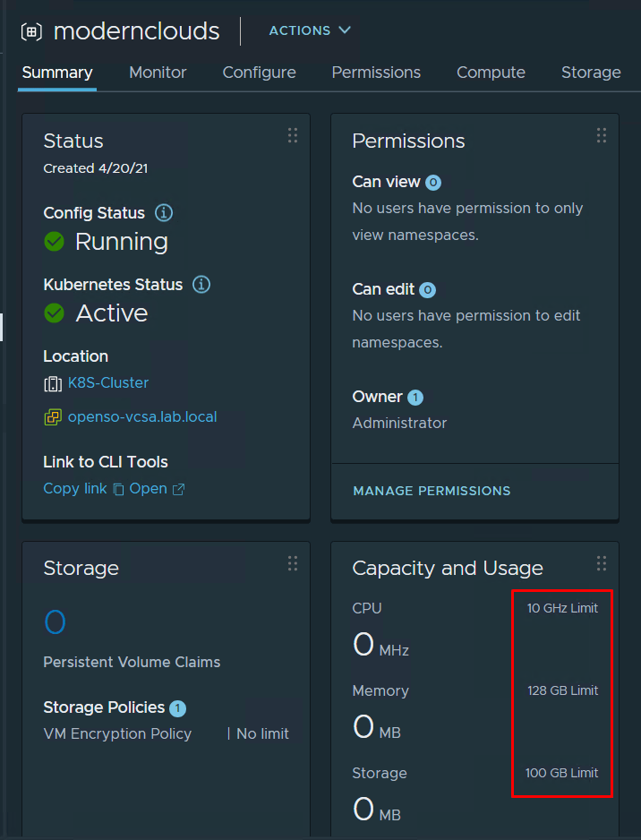Click the drag handle on Permissions card
This screenshot has width=641, height=840.
601,135
